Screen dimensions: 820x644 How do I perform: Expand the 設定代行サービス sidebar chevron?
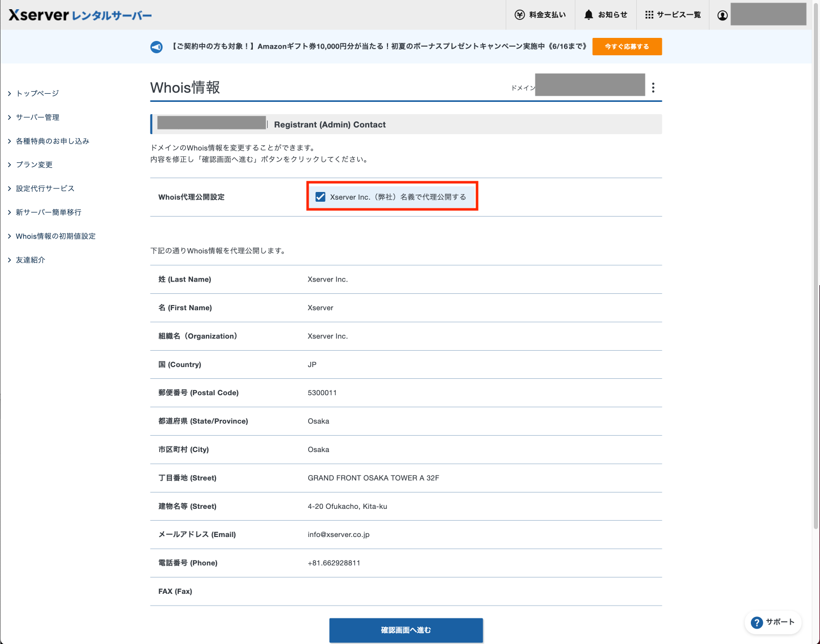point(9,188)
